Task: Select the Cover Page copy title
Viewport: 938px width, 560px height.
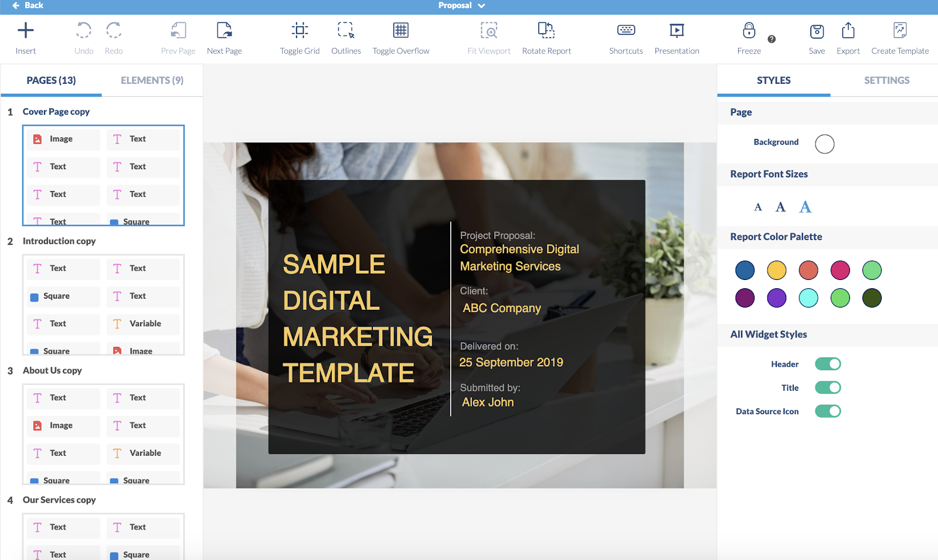Action: (x=56, y=111)
